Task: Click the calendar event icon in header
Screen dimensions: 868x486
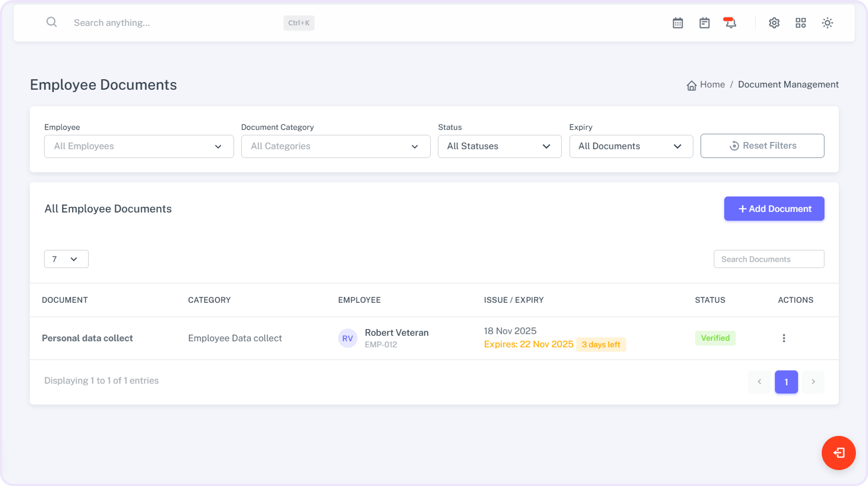Action: coord(704,23)
